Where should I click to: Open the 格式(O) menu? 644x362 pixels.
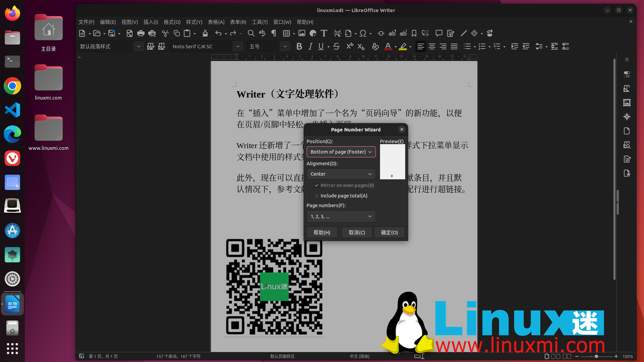172,22
